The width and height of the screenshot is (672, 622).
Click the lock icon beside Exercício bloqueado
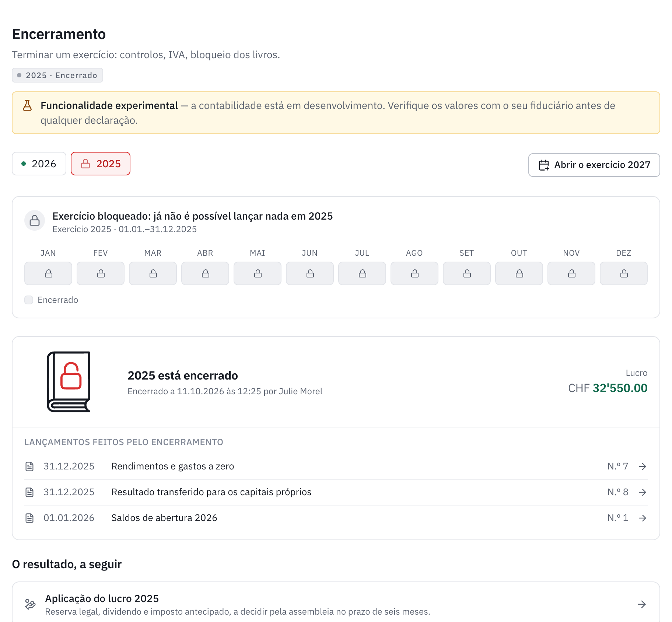(x=35, y=220)
